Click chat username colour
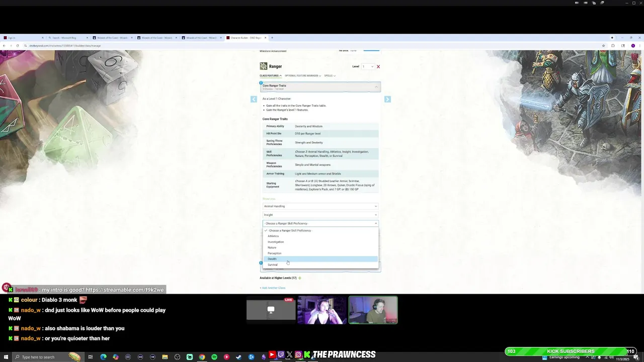The height and width of the screenshot is (362, 644). [x=29, y=300]
